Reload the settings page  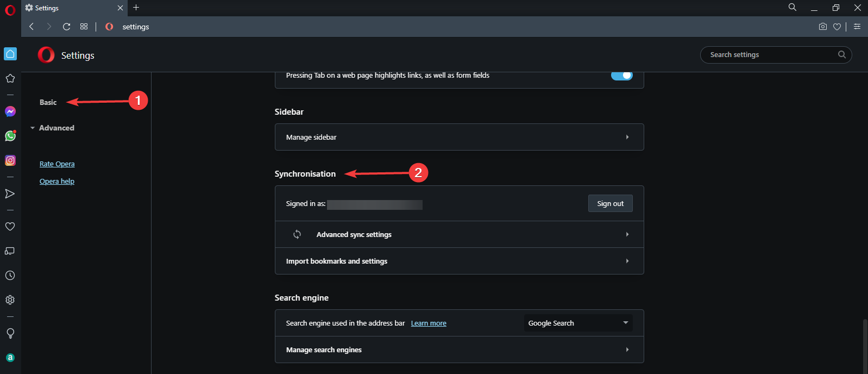66,27
